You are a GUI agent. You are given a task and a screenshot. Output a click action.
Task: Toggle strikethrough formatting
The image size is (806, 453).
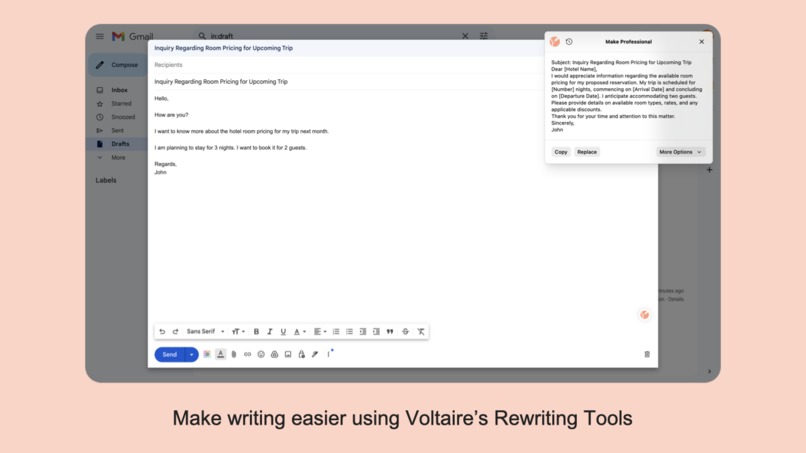(405, 332)
